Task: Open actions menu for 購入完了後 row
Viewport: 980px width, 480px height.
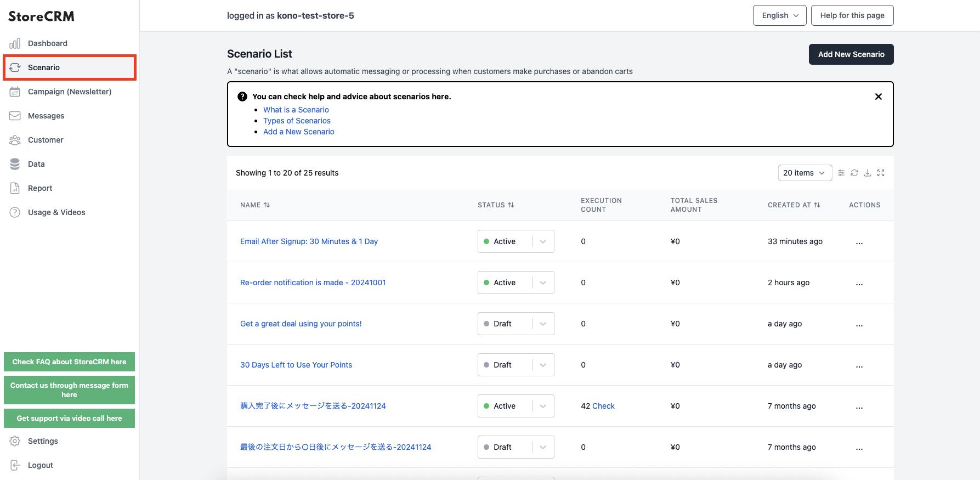Action: tap(859, 406)
